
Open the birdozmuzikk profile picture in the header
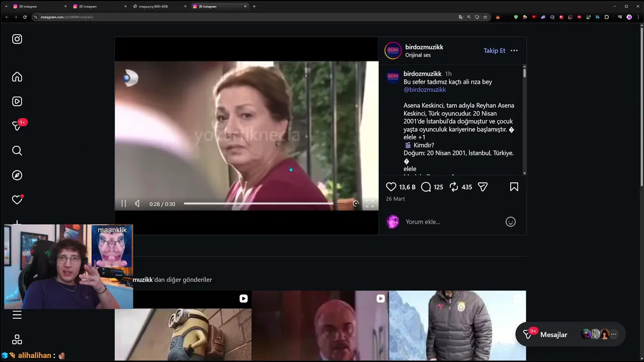[x=393, y=51]
